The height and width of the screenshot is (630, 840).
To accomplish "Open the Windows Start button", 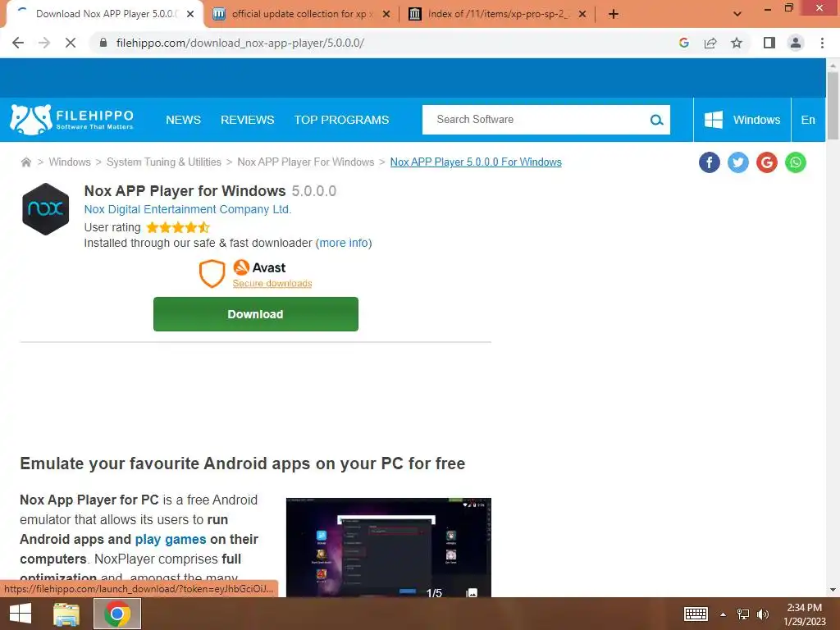I will point(21,614).
